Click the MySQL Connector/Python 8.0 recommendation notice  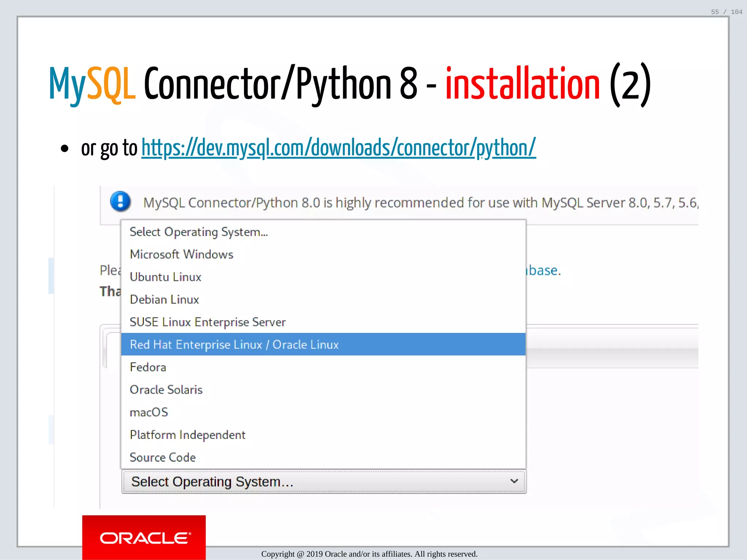pos(419,203)
